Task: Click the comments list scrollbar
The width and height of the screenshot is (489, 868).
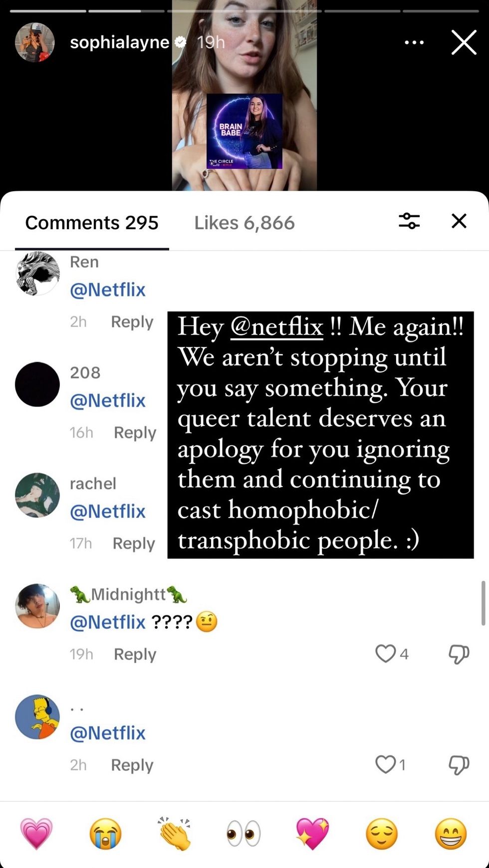Action: tap(483, 602)
